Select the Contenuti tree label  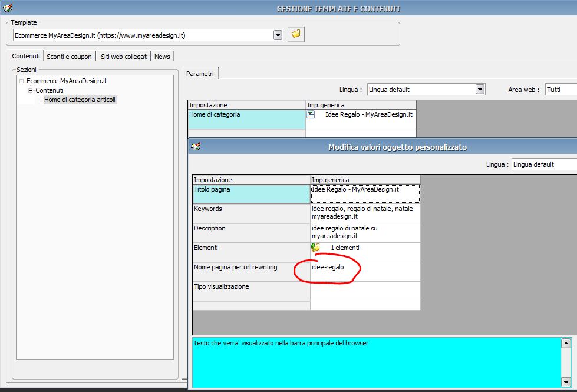(x=50, y=90)
